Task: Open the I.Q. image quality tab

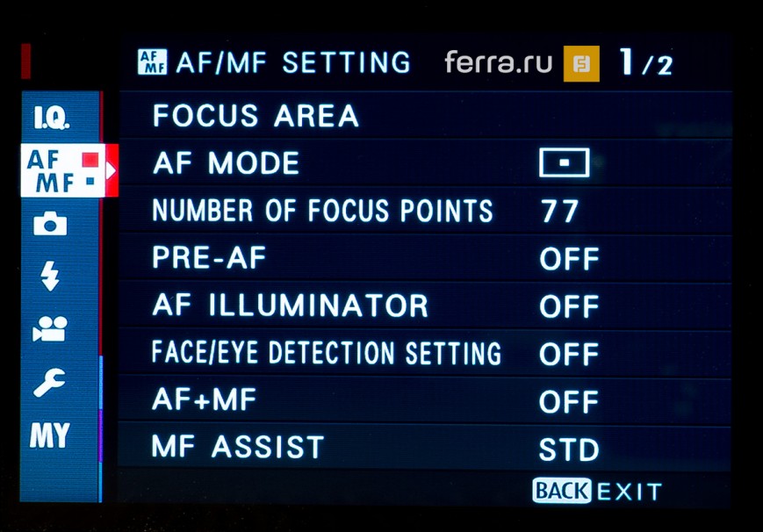Action: click(51, 119)
